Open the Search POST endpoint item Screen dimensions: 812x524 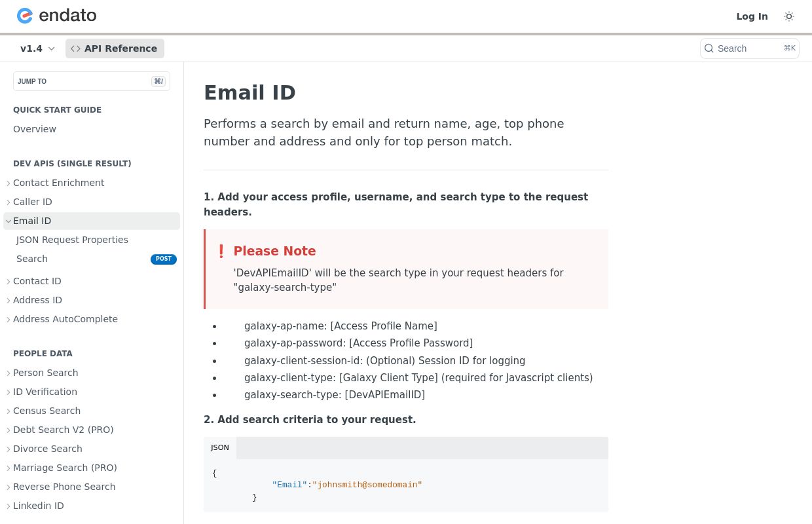(x=92, y=259)
